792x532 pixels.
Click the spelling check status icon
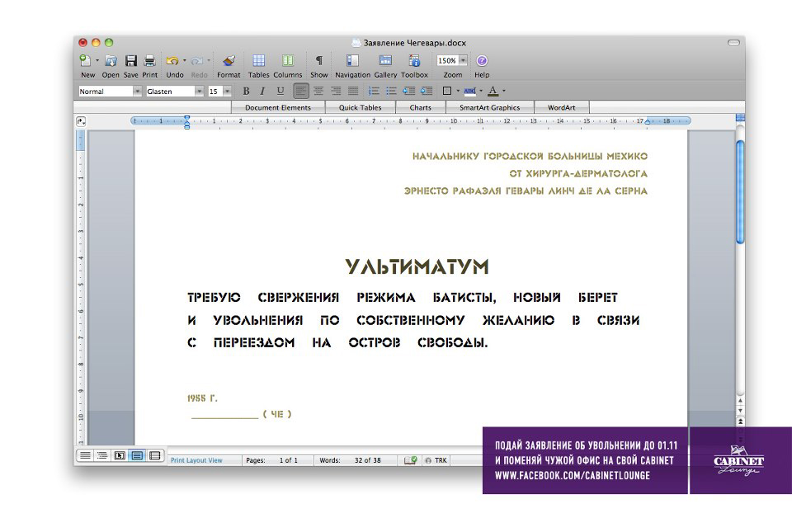point(410,460)
